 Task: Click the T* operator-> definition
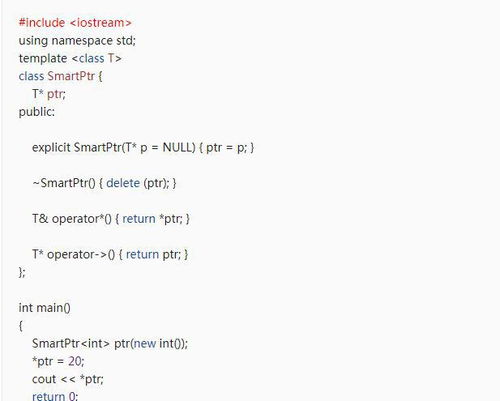click(110, 255)
